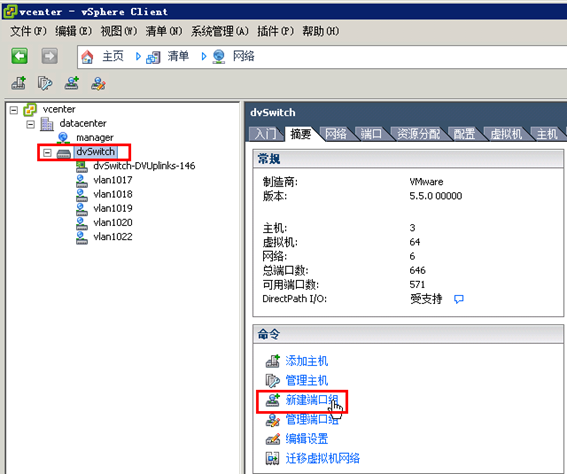Screen dimensions: 567x474
Task: Click the DirectPath I/O info bubble icon
Action: coord(459,299)
